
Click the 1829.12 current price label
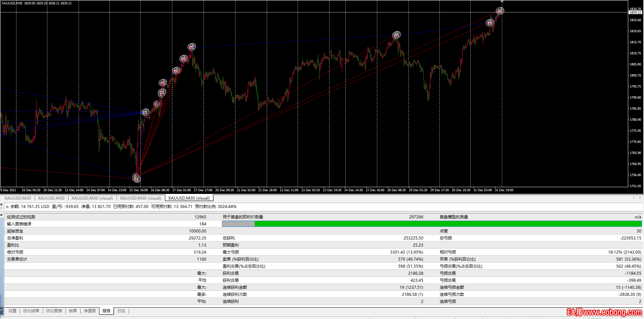[635, 12]
